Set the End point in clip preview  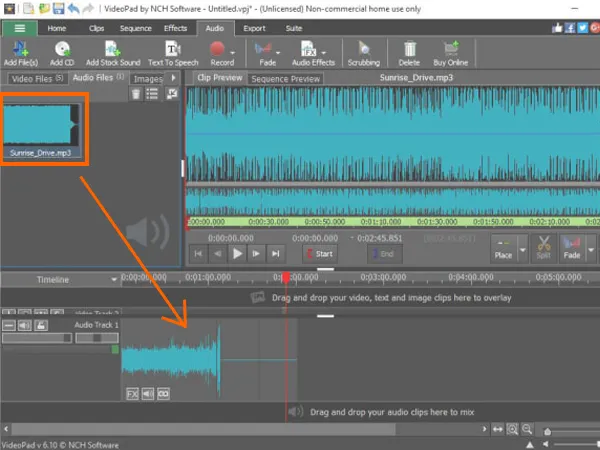(x=385, y=254)
